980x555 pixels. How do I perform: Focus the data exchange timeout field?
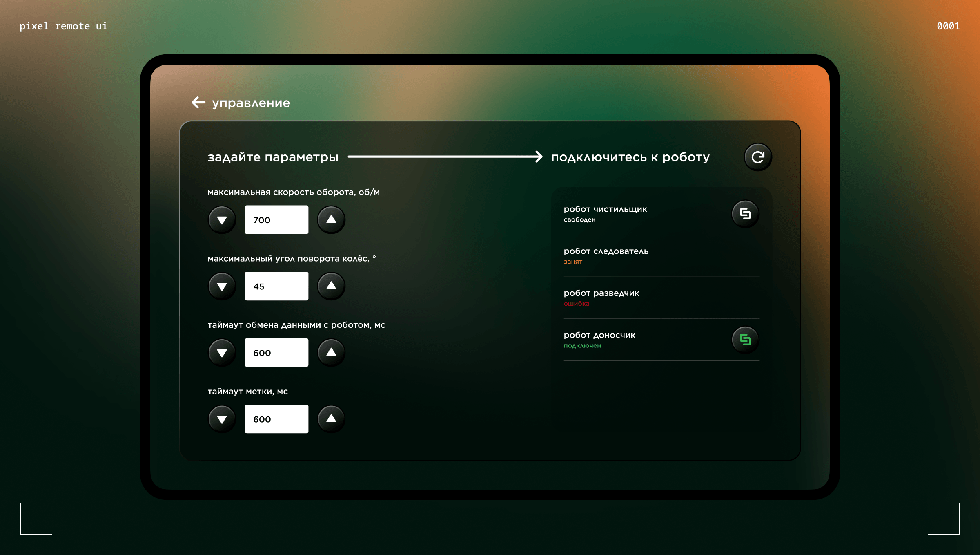tap(276, 353)
